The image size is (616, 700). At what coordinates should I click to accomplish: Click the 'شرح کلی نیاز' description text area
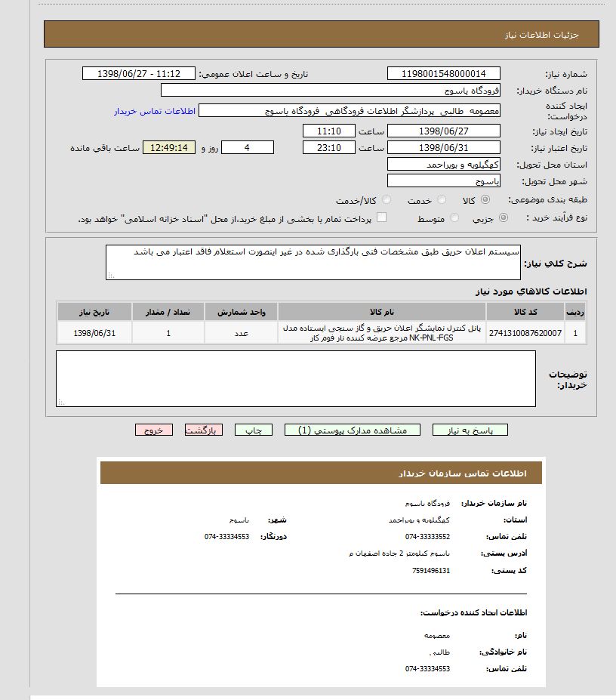313,262
